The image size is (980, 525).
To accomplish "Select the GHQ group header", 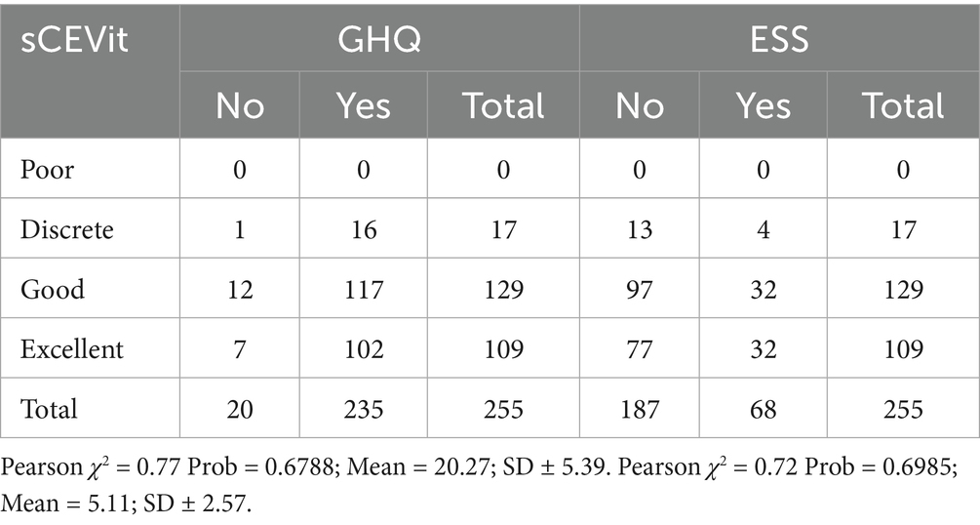I will (x=379, y=39).
